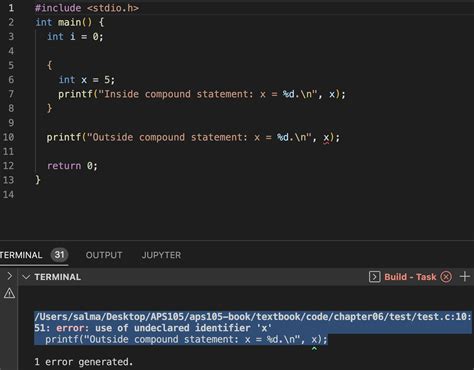Viewport: 474px width, 370px height.
Task: Click the Inside compound statement printf line
Action: click(202, 94)
